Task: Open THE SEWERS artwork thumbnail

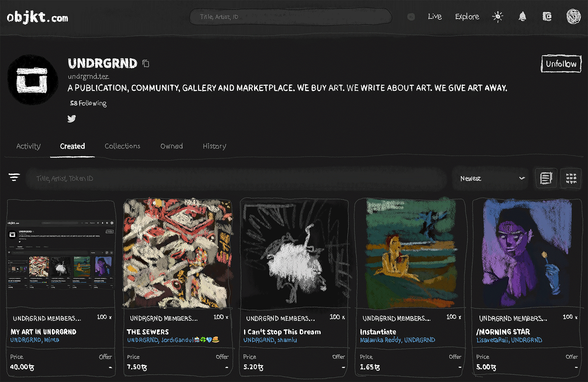Action: point(177,253)
